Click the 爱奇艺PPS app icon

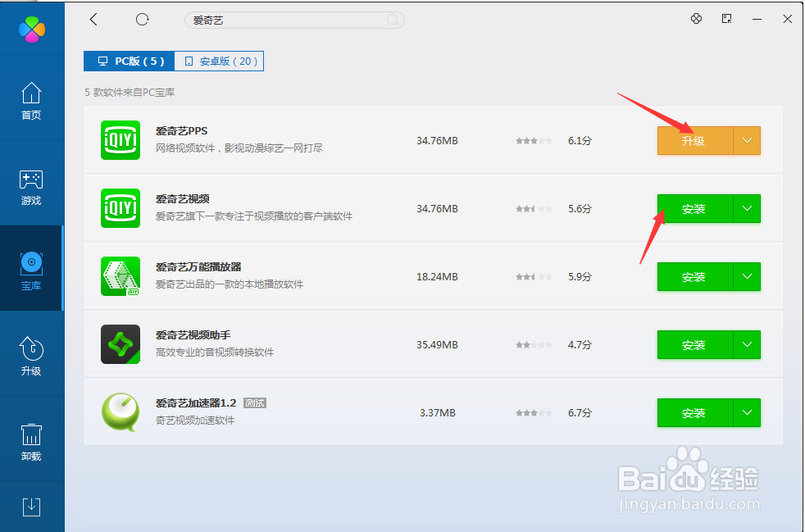click(x=121, y=140)
